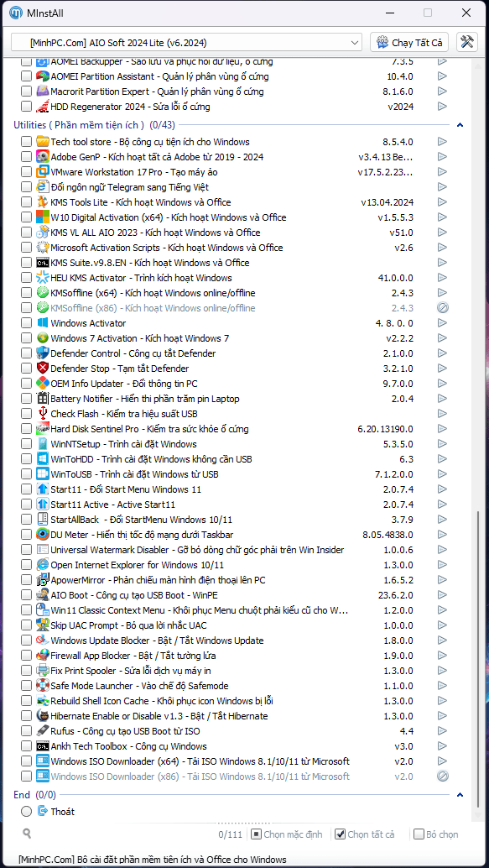Click the KMS Tools Lite icon
Viewport: 489px width, 868px height.
tap(43, 202)
